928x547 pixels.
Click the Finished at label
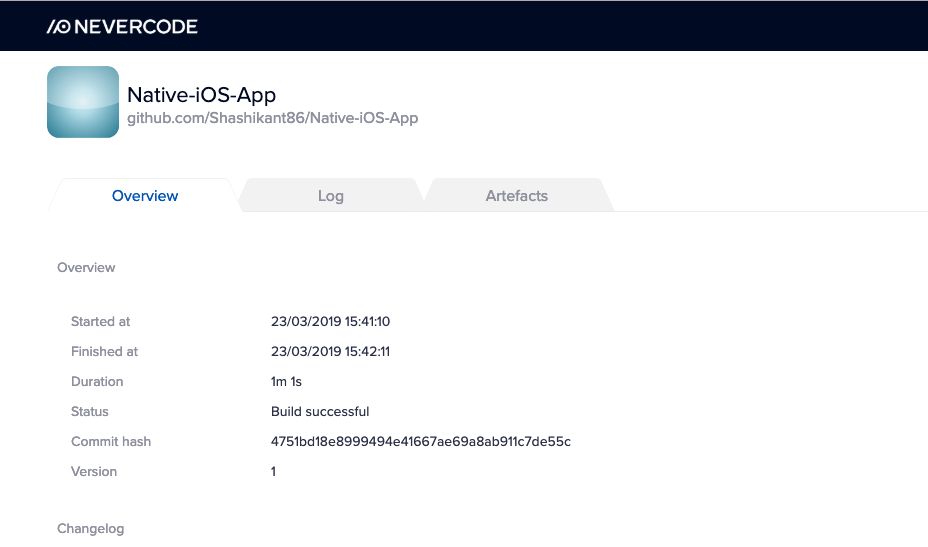point(104,352)
